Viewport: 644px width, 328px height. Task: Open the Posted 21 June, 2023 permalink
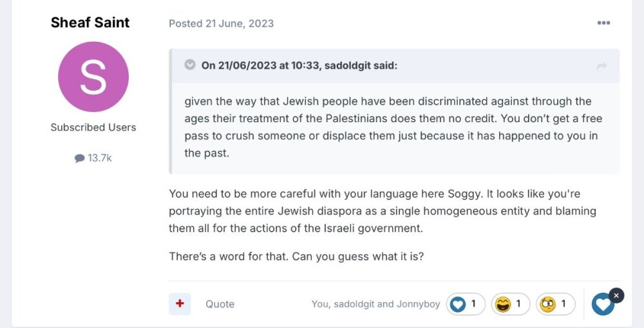pyautogui.click(x=221, y=23)
